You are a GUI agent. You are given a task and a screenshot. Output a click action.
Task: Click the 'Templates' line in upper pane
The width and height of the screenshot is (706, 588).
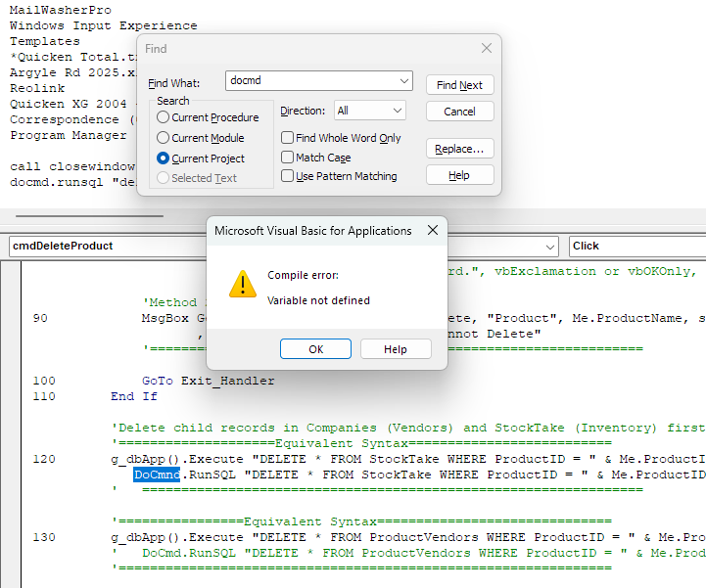click(45, 41)
